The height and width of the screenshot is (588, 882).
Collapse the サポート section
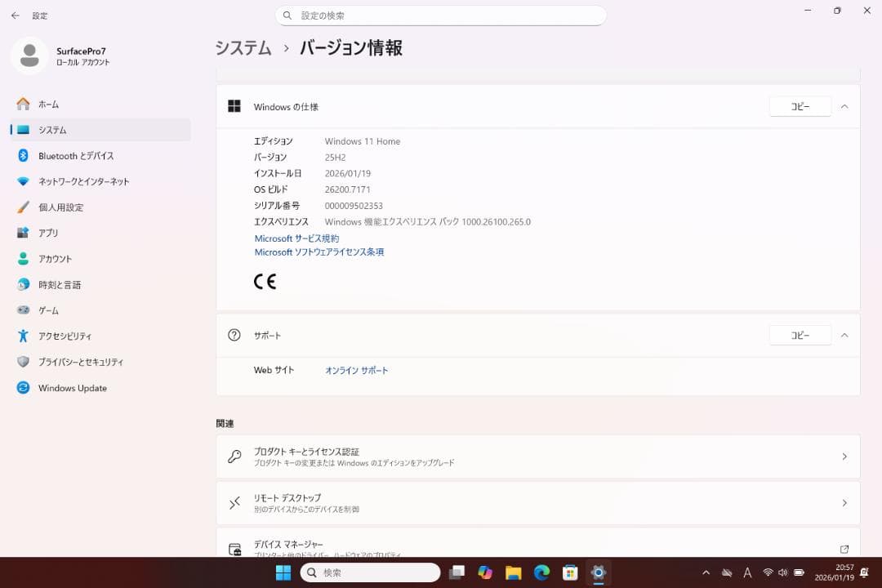844,335
